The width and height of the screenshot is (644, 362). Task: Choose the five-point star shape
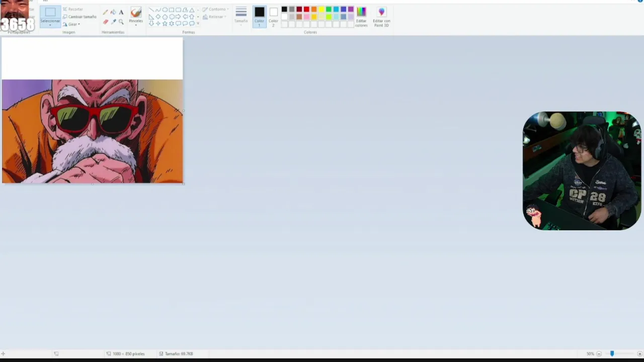pos(165,24)
